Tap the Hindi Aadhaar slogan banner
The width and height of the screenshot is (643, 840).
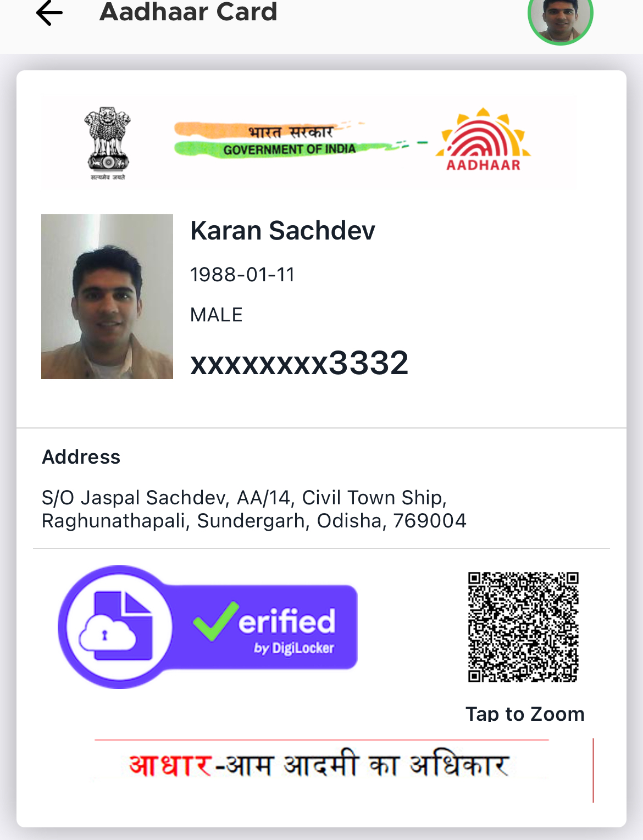pos(319,765)
